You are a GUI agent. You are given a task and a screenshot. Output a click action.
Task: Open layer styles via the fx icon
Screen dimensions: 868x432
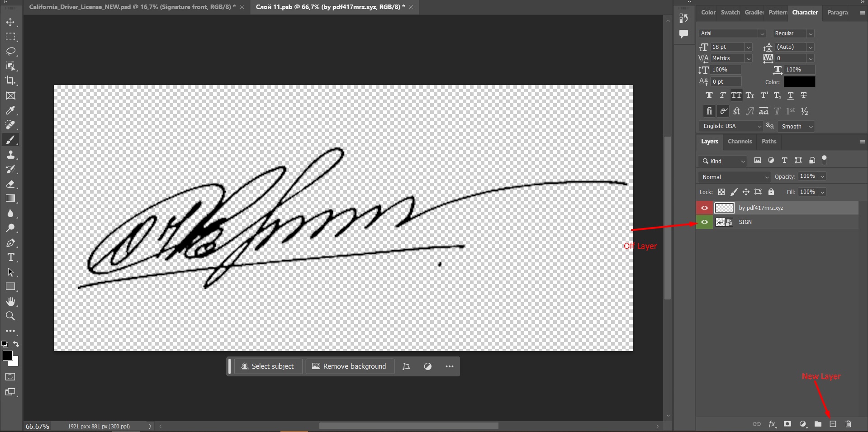click(772, 424)
